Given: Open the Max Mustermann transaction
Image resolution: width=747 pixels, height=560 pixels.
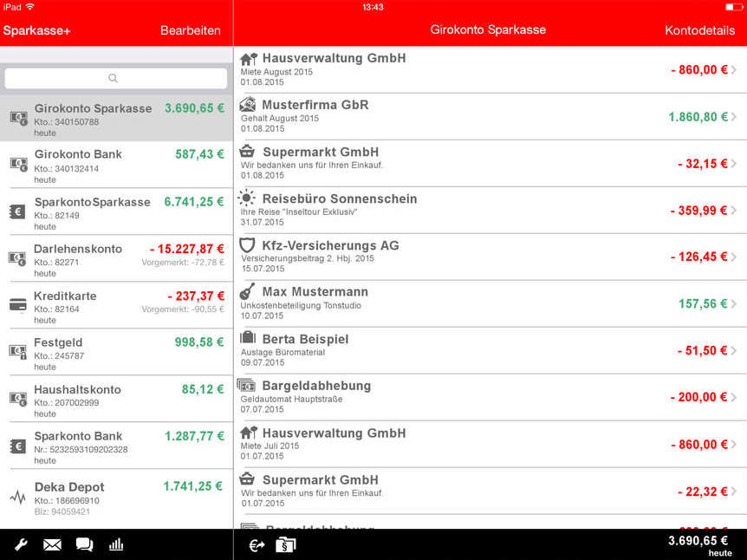Looking at the screenshot, I should click(490, 303).
